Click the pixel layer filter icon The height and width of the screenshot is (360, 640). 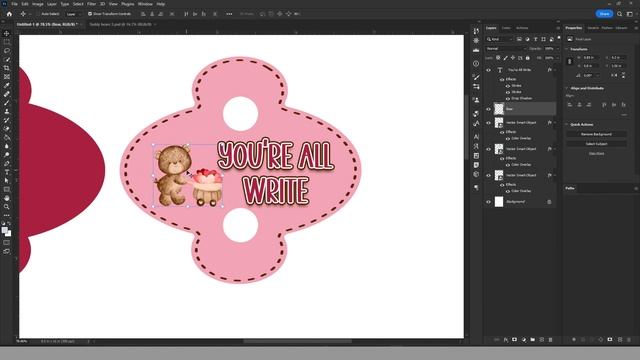pos(519,39)
